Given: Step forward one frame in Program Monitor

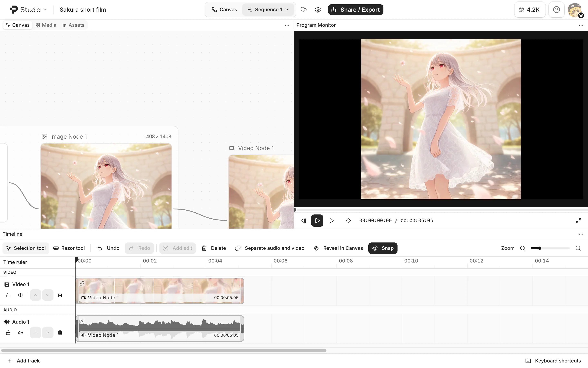Looking at the screenshot, I should 331,221.
